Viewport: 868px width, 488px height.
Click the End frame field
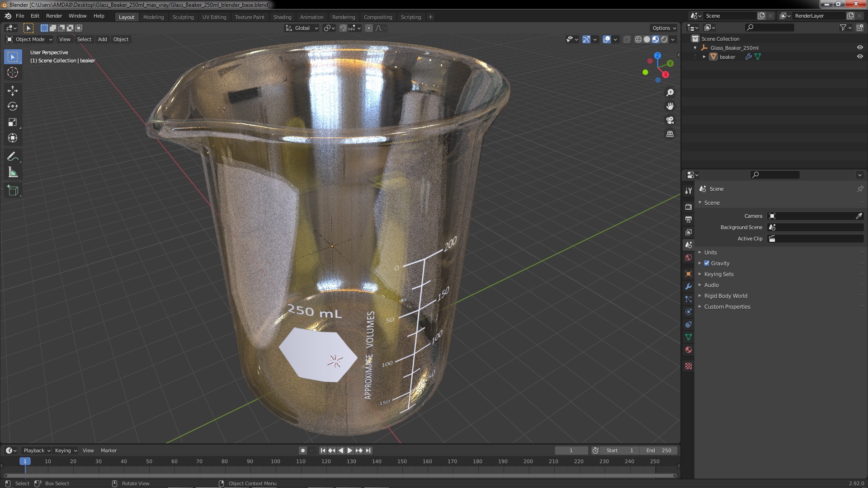pos(658,450)
